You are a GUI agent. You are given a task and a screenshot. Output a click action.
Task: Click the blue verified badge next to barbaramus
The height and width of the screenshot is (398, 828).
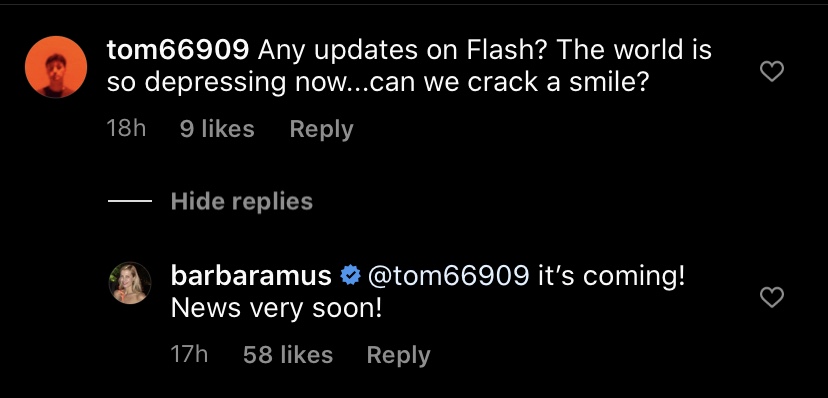(x=350, y=276)
